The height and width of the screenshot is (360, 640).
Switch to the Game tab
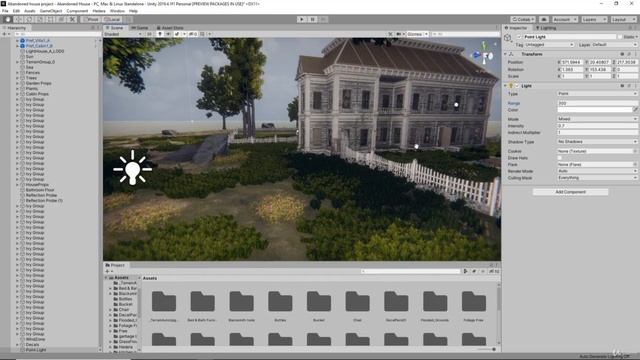coord(140,28)
